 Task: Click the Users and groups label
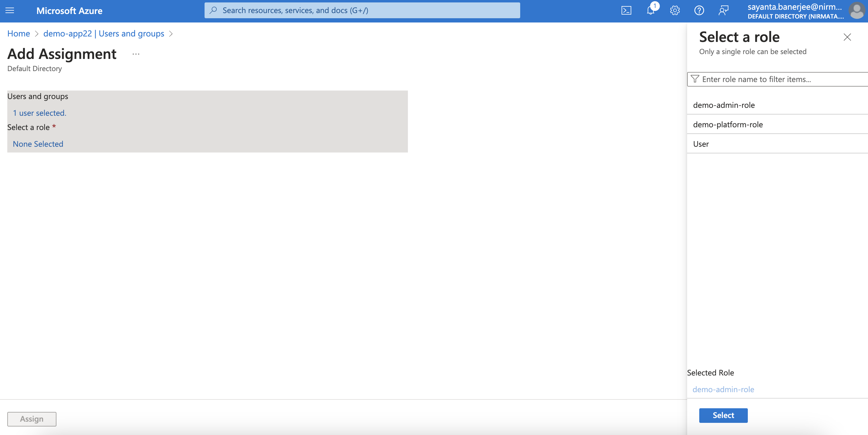[x=38, y=96]
